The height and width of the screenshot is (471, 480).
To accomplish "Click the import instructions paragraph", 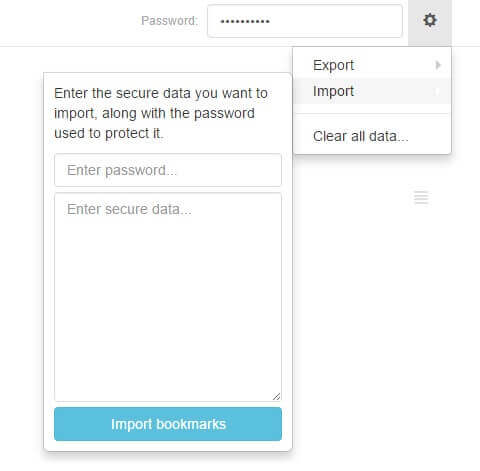I will click(161, 113).
